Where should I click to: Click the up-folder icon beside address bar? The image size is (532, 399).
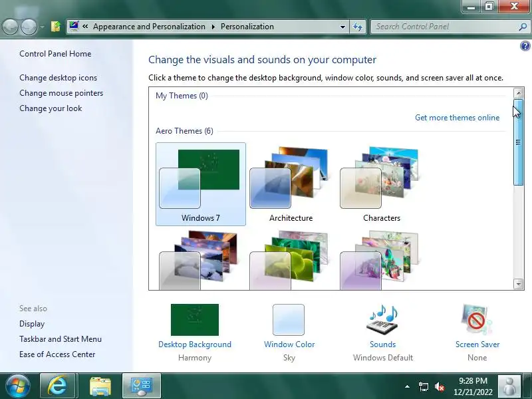click(56, 27)
